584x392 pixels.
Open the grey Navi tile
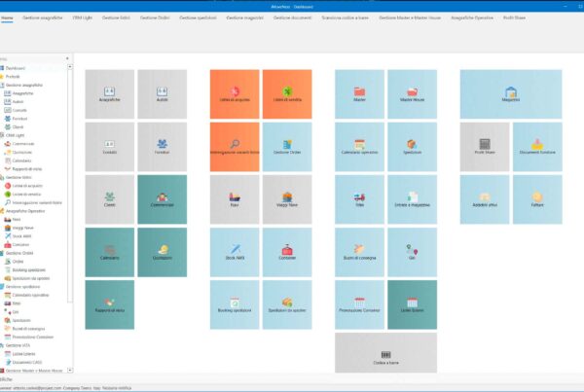point(235,199)
